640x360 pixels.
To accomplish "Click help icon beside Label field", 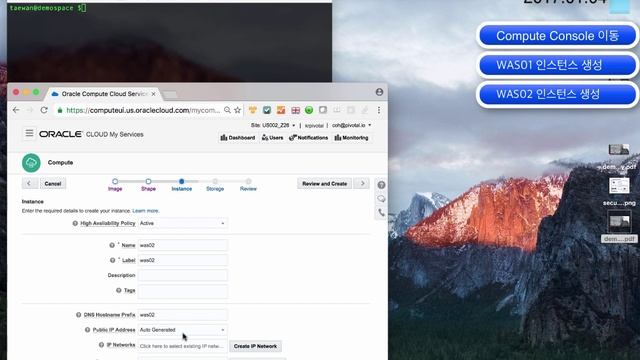I will tap(113, 260).
